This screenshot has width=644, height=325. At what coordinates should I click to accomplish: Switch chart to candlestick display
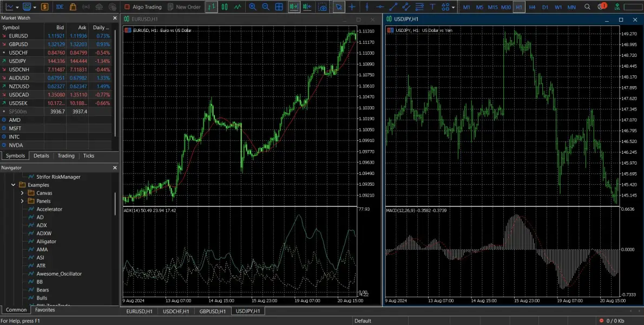(224, 7)
